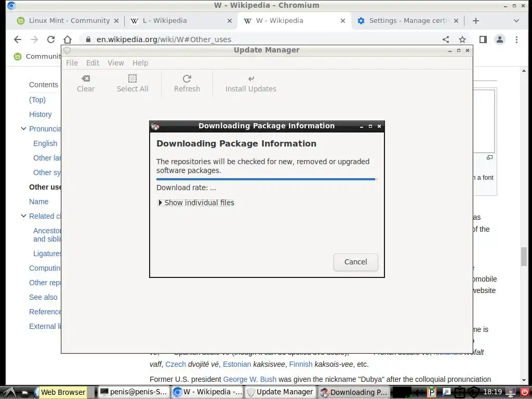Click Select All icon in Update Manager
The width and height of the screenshot is (532, 399).
pos(132,84)
